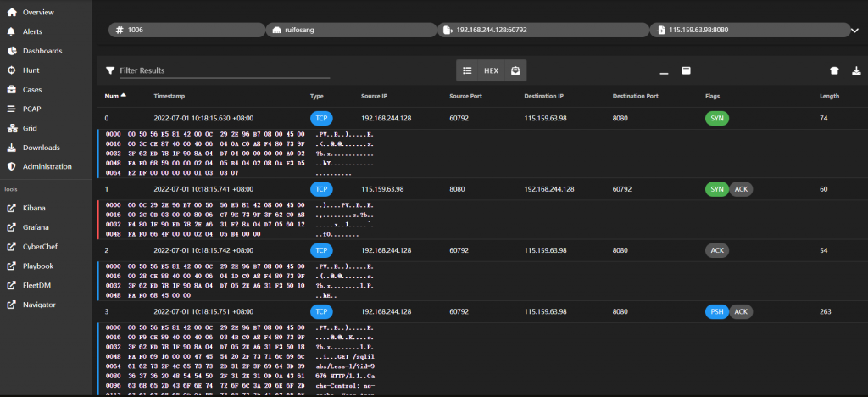Toggle the HEX display button
The height and width of the screenshot is (397, 868).
[491, 70]
